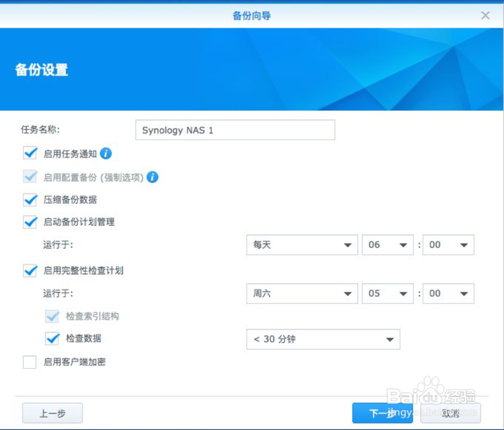Click the greyed 检查索引结构 checkbox
Image resolution: width=504 pixels, height=430 pixels.
pos(52,316)
